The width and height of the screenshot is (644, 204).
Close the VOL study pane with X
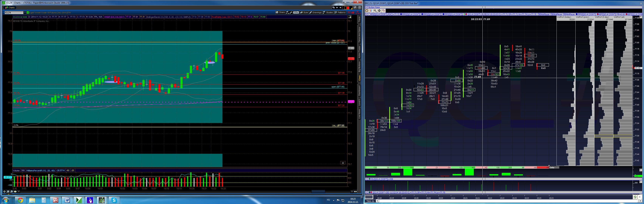click(366, 179)
